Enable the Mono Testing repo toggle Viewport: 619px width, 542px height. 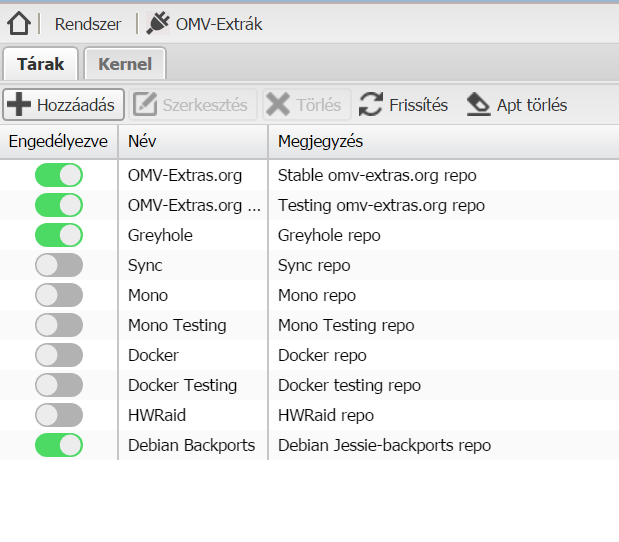(x=59, y=325)
